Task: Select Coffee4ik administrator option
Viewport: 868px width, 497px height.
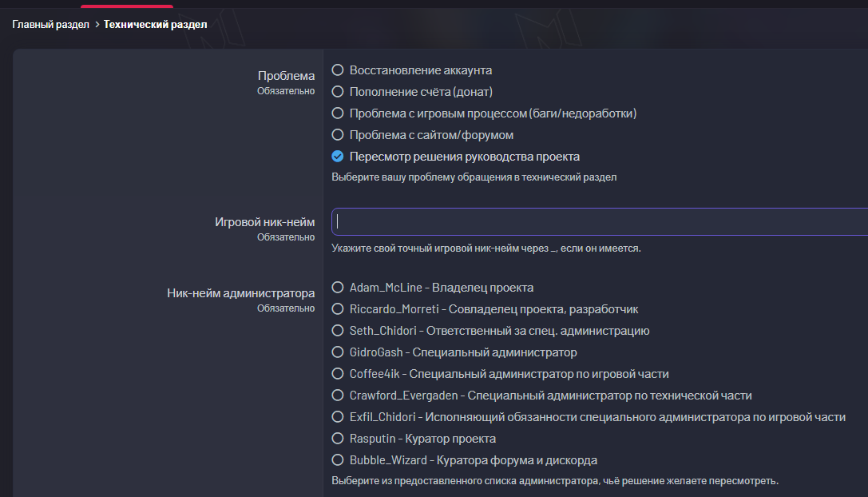Action: pyautogui.click(x=338, y=374)
